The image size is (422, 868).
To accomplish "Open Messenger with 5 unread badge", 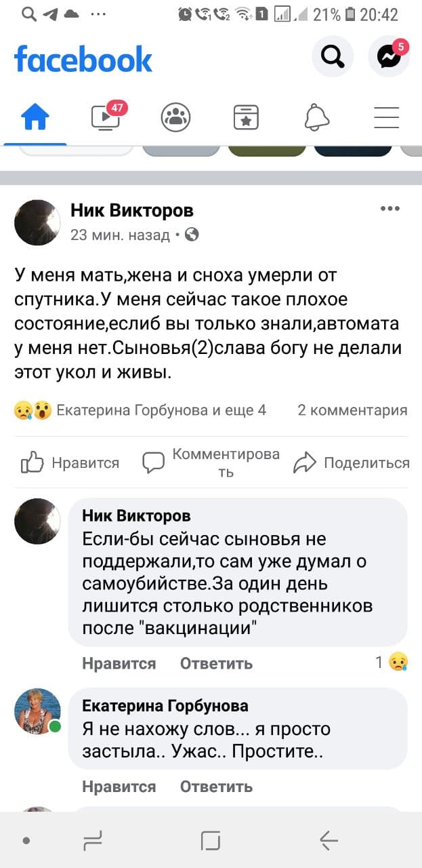I will coord(389,57).
